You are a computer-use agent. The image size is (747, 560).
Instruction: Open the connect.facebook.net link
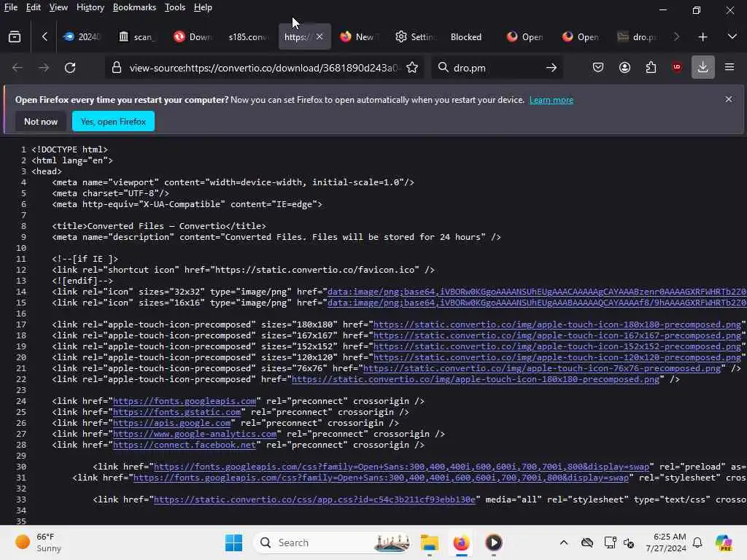click(185, 445)
